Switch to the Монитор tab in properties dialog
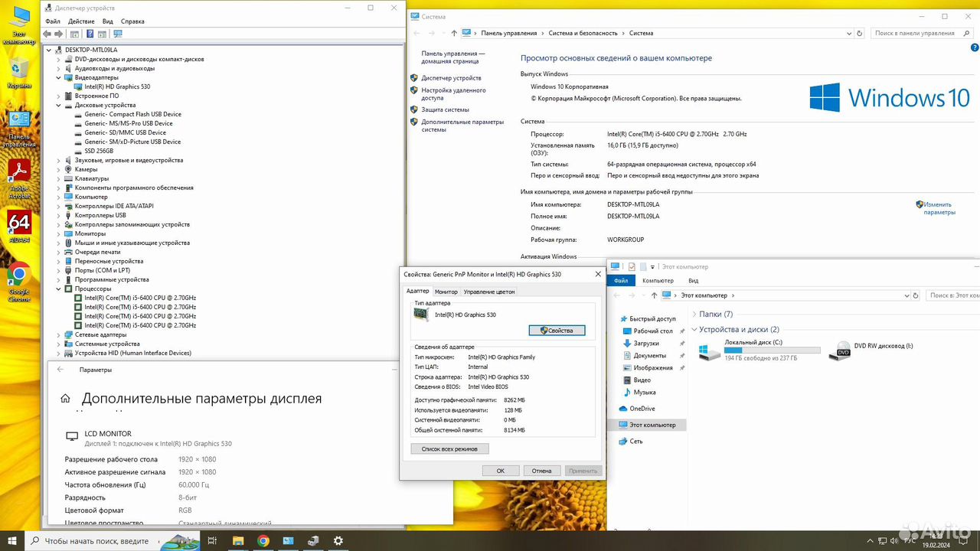 coord(446,292)
